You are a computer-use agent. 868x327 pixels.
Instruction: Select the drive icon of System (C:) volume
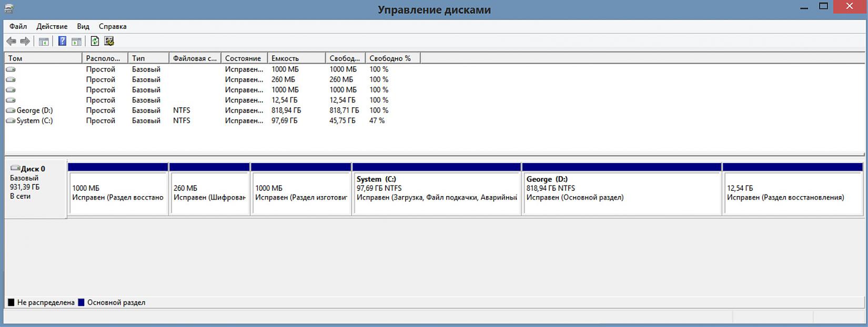point(11,121)
